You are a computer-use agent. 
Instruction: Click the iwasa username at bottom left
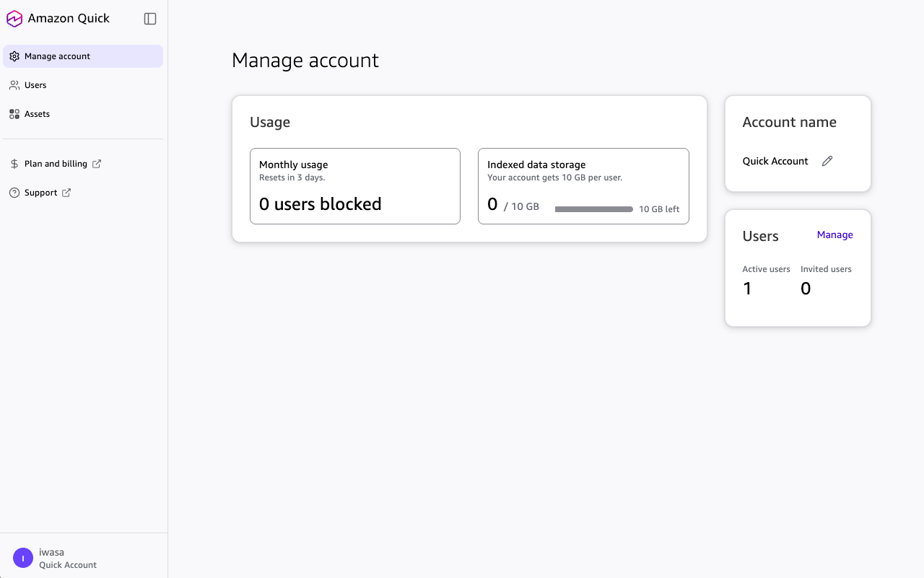pyautogui.click(x=51, y=552)
